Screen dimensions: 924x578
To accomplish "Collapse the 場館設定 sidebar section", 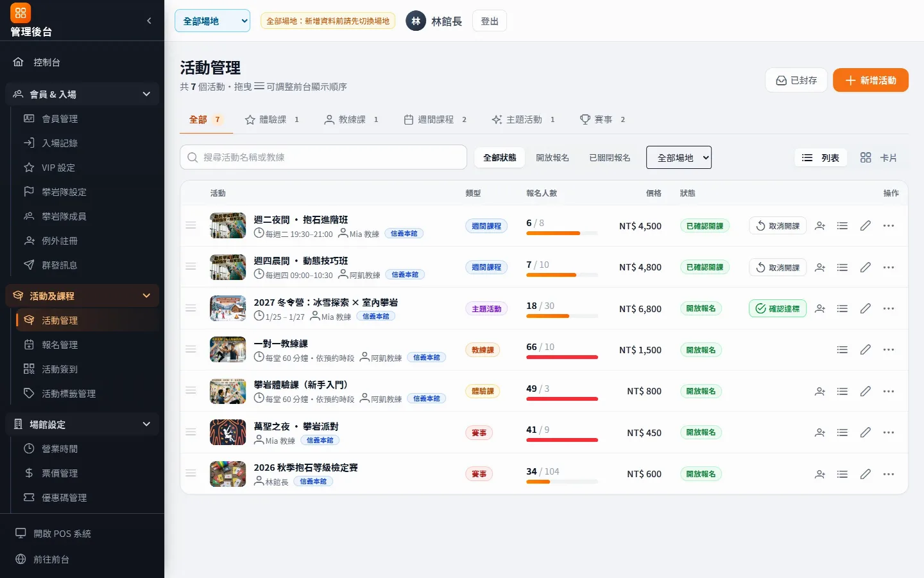I will [x=82, y=425].
